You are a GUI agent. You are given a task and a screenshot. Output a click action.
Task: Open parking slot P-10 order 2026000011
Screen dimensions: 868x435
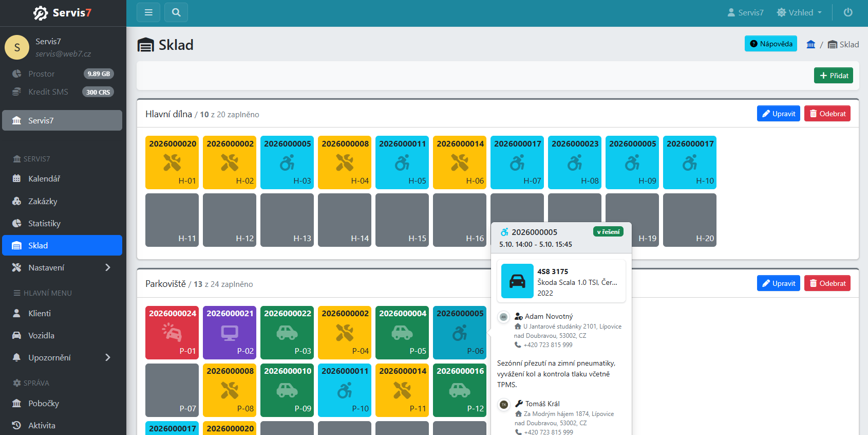(x=345, y=390)
